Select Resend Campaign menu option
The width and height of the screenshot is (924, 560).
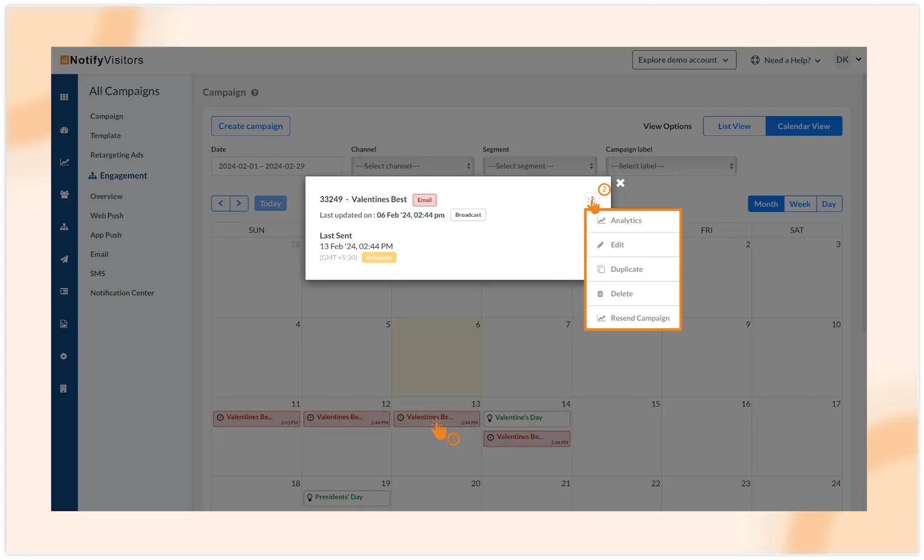640,318
